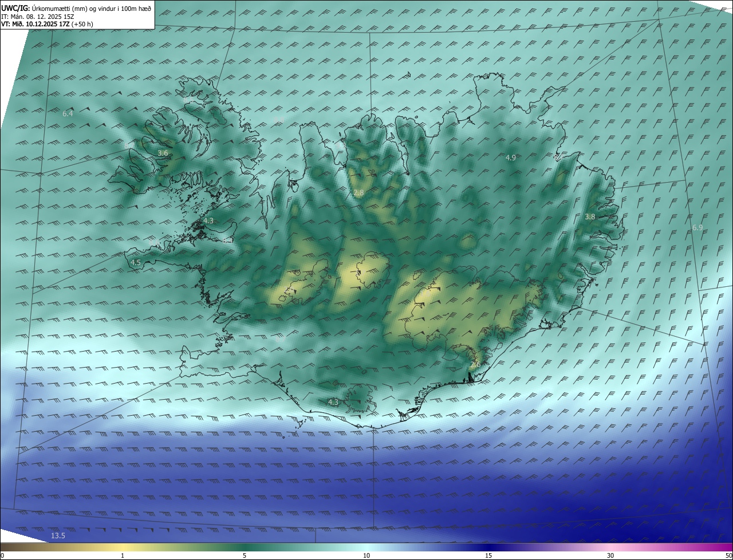Click the 2.8 value label on the map
This screenshot has height=560, width=733.
click(x=358, y=194)
